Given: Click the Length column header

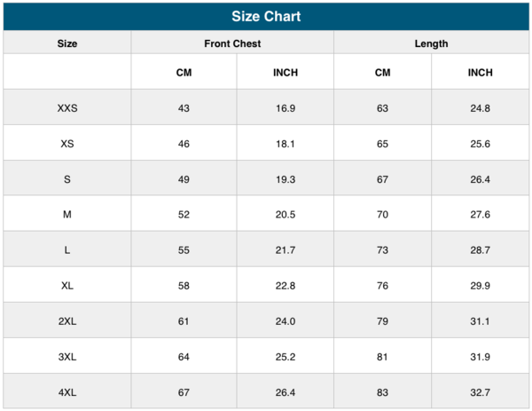Looking at the screenshot, I should point(431,43).
